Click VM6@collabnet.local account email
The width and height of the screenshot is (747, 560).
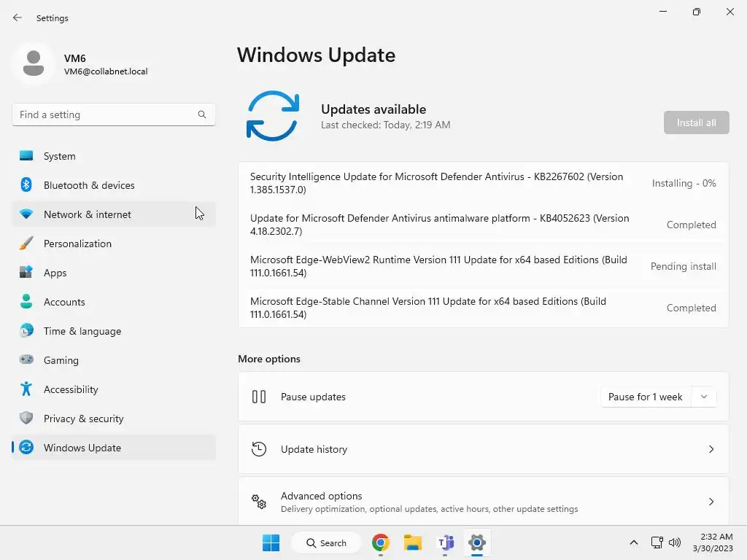click(x=106, y=71)
